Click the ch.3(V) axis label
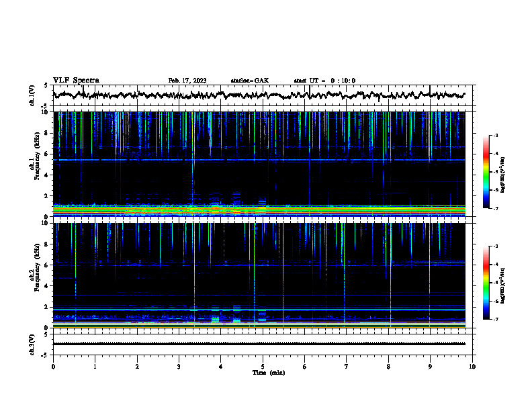This screenshot has height=411, width=532. (x=32, y=345)
